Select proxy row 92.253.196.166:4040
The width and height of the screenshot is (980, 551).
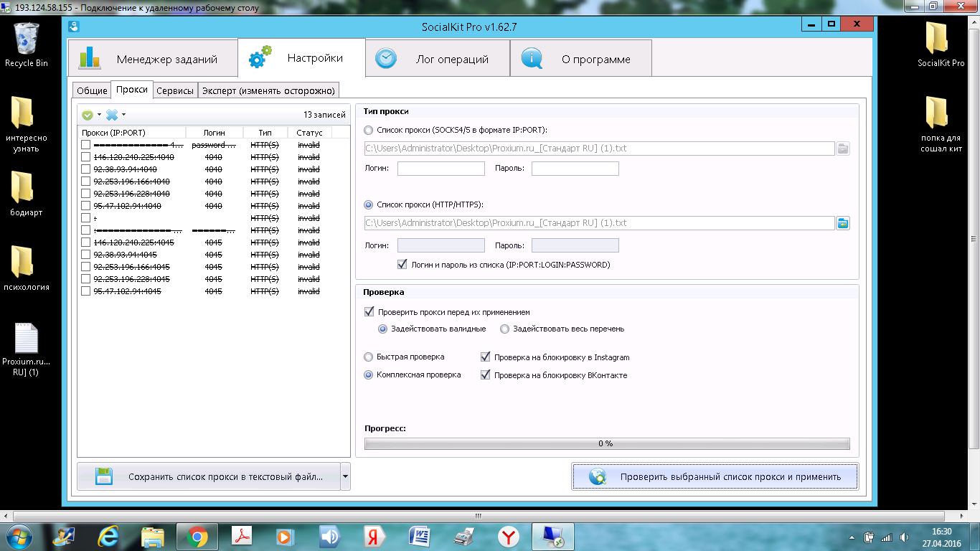click(212, 182)
